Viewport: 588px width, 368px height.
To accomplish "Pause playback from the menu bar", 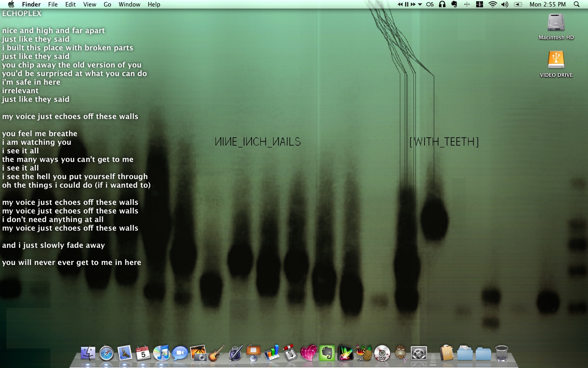I will [406, 4].
